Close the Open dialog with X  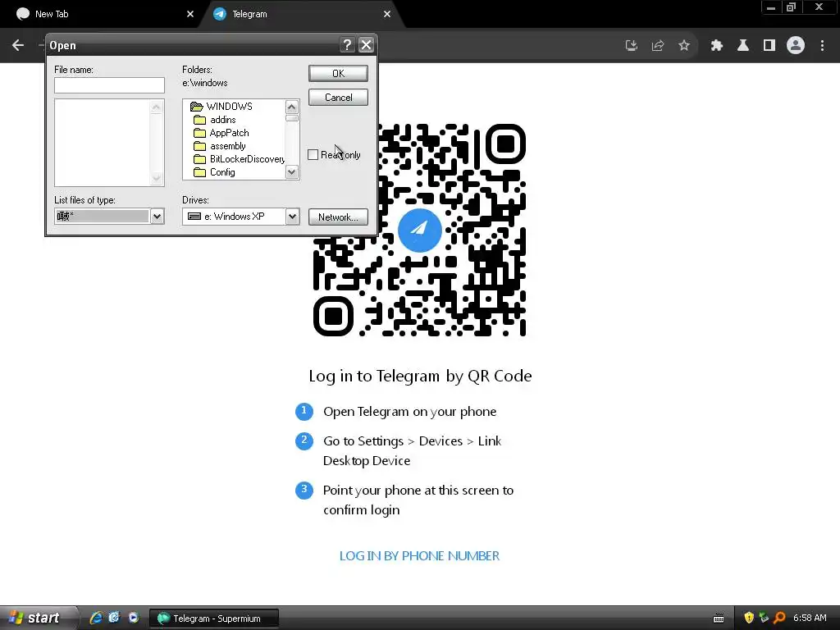365,45
